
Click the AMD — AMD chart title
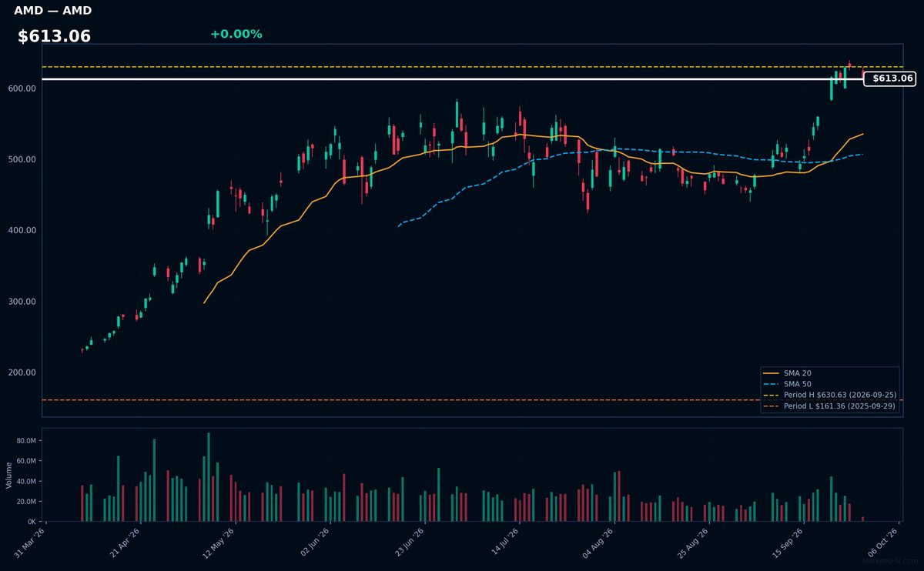point(52,11)
